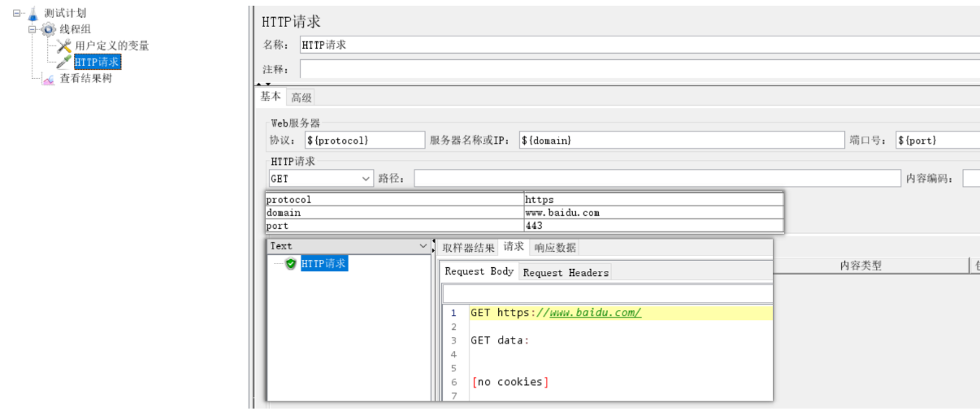Image resolution: width=980 pixels, height=411 pixels.
Task: Click the 服务器名称或IP field
Action: tap(682, 141)
